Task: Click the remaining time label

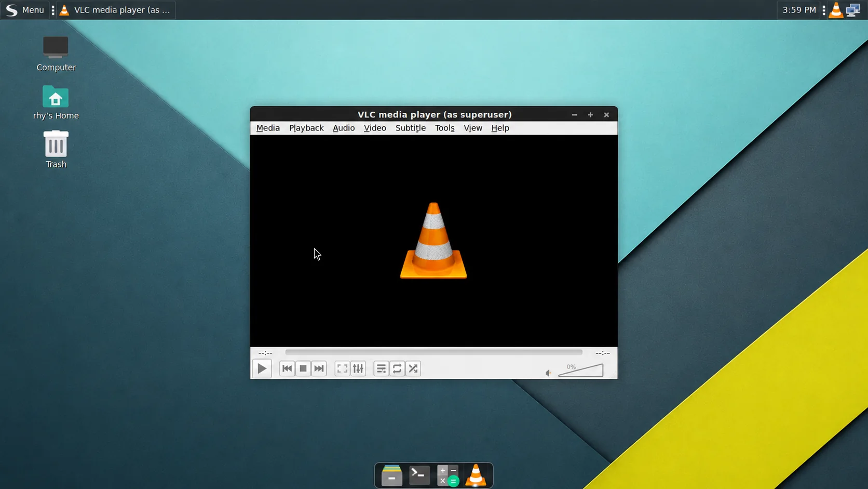Action: pos(603,353)
